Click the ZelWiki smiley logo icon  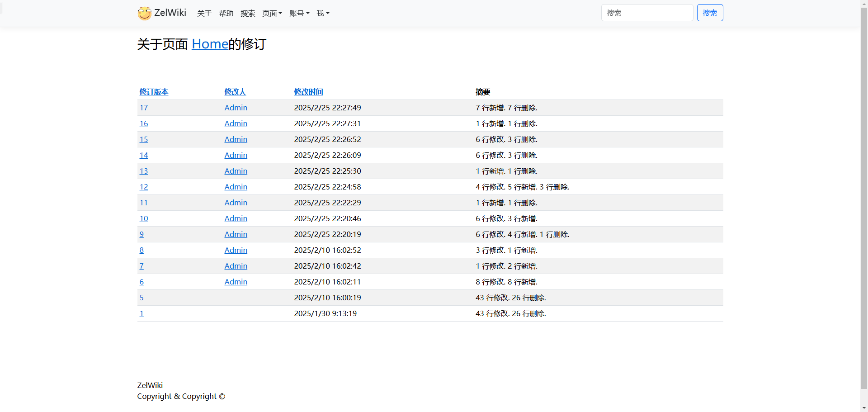[145, 13]
